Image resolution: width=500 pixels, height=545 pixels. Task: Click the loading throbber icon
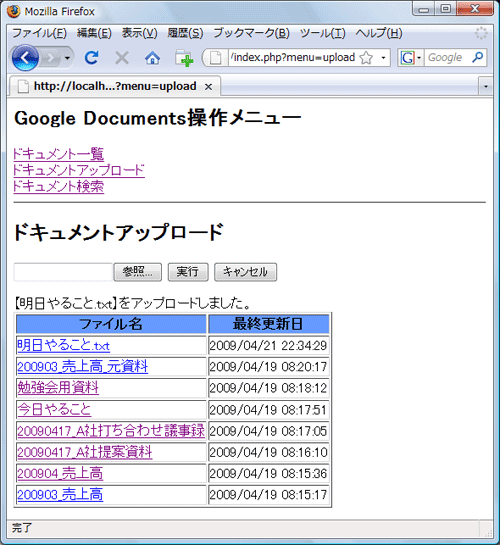pos(481,33)
